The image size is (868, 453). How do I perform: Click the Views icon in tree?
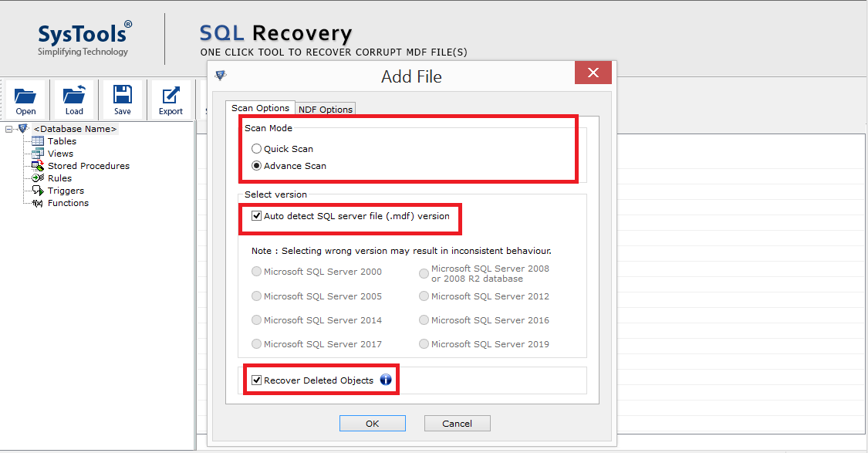(x=38, y=154)
